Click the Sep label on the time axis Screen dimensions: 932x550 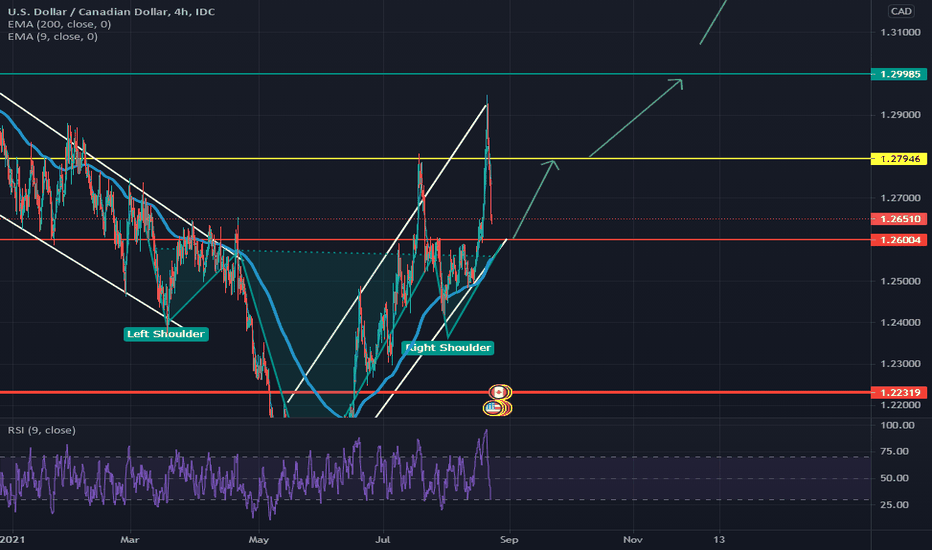point(509,539)
